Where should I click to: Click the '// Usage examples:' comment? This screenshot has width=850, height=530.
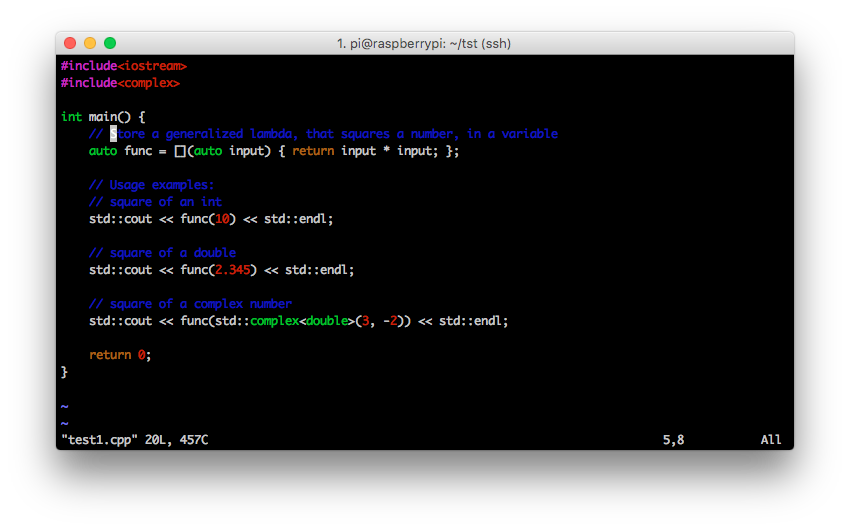pyautogui.click(x=151, y=185)
